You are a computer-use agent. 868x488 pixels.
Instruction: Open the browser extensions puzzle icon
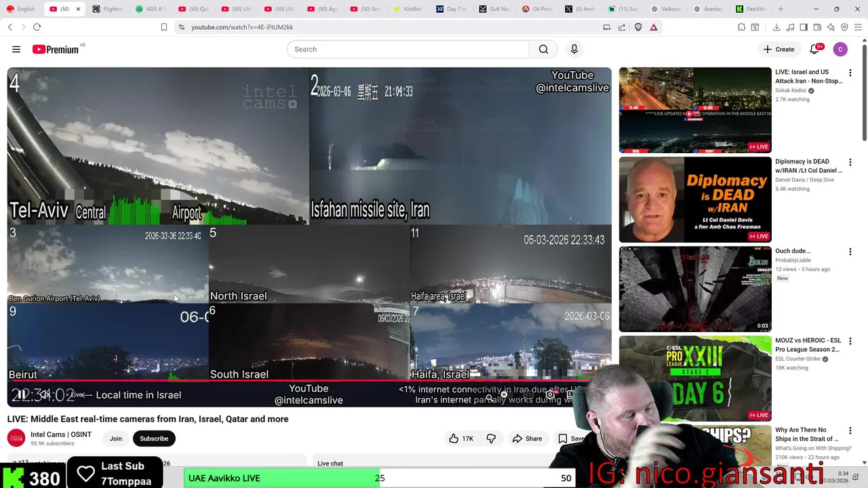[x=742, y=27]
